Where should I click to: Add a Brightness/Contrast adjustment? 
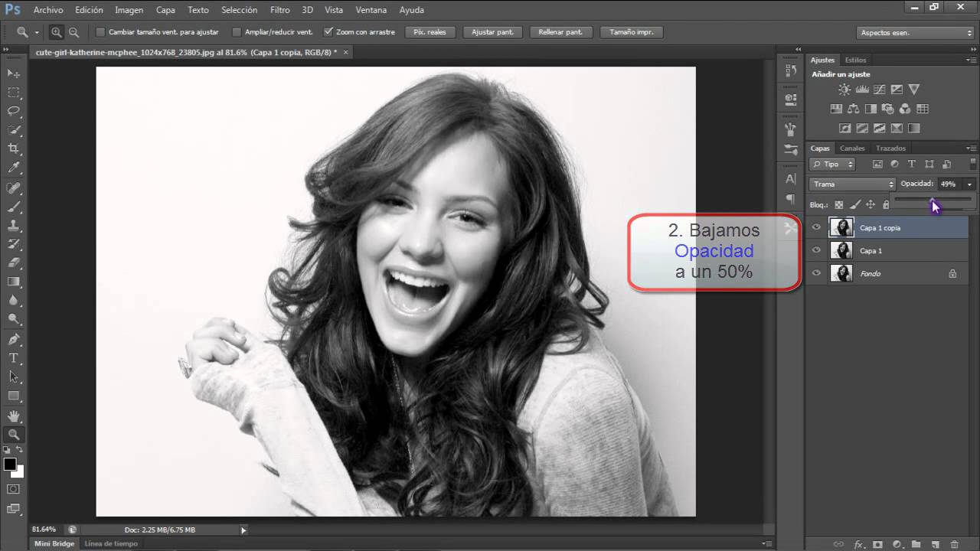click(844, 90)
